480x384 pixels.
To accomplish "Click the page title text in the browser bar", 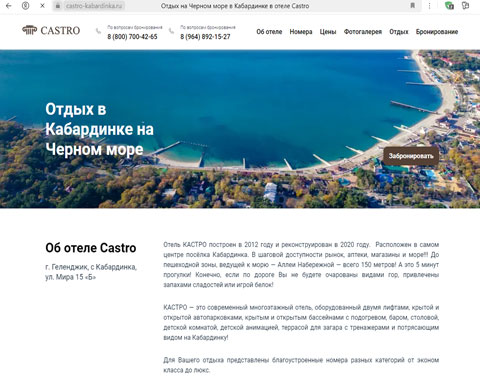I will tap(235, 6).
